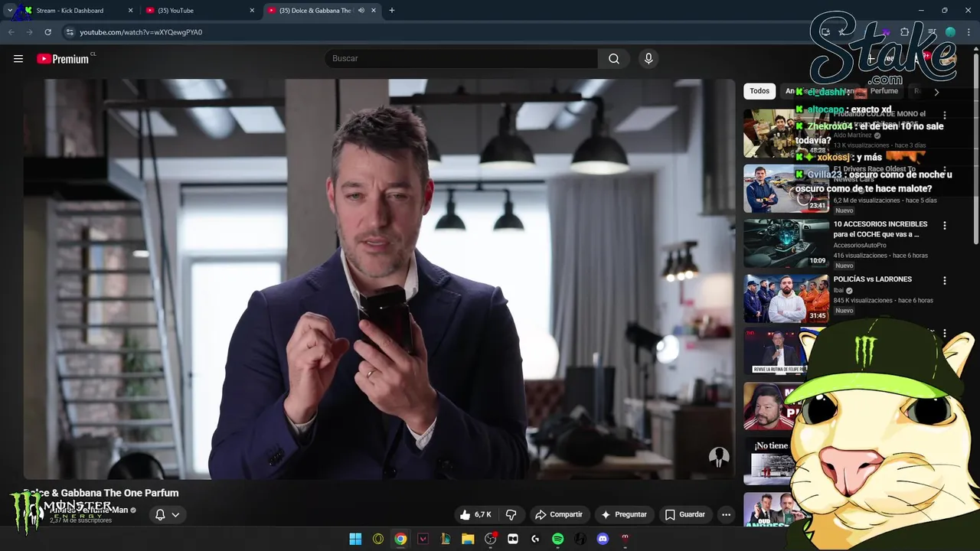Screen dimensions: 980x551
Task: Click the search magnifier button
Action: point(614,59)
